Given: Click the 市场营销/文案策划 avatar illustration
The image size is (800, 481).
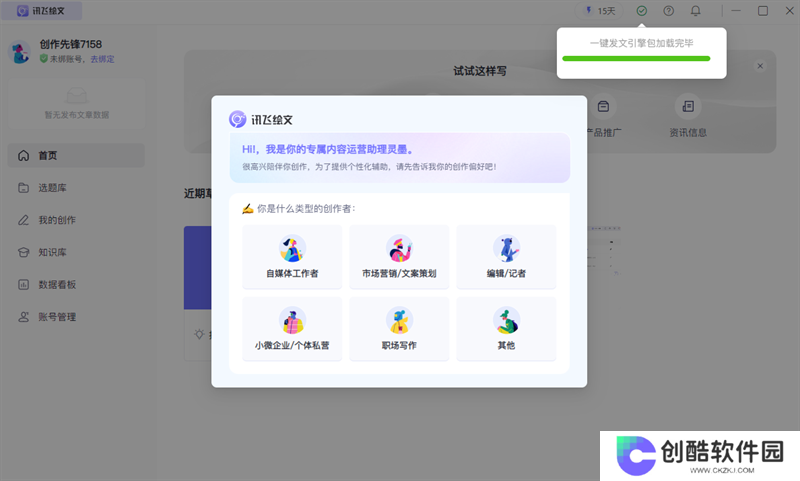Looking at the screenshot, I should [x=399, y=248].
